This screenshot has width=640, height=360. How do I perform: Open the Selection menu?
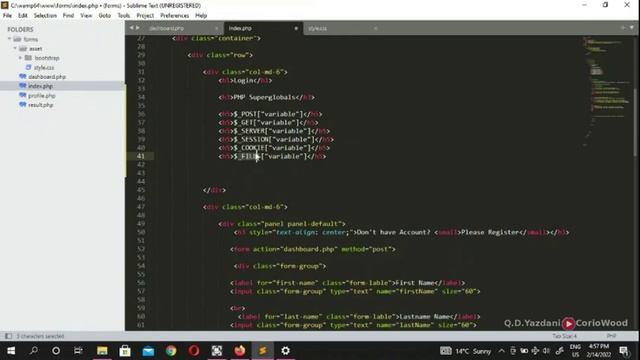click(45, 16)
